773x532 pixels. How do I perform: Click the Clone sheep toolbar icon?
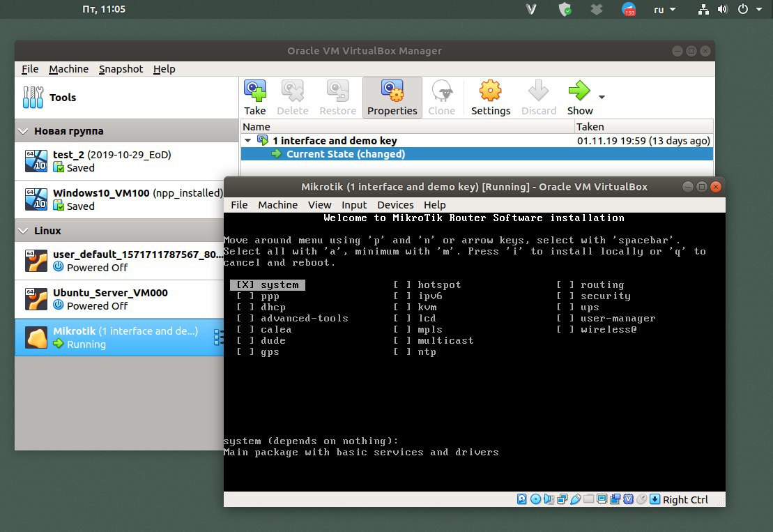(x=442, y=91)
